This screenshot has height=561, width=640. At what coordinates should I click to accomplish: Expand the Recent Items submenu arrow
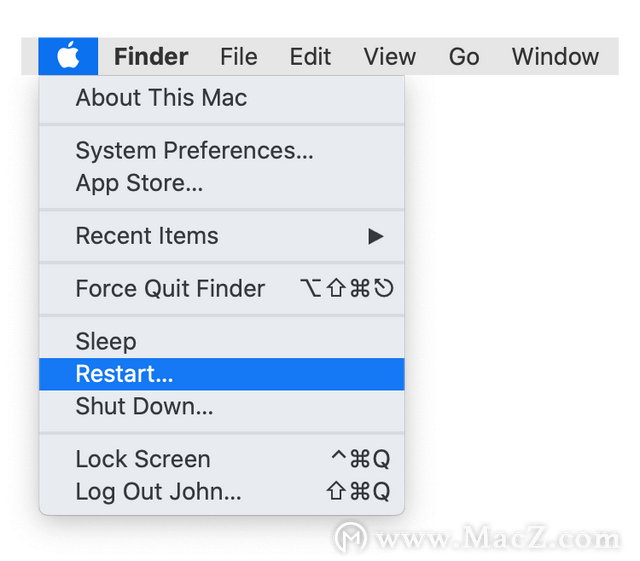coord(376,236)
